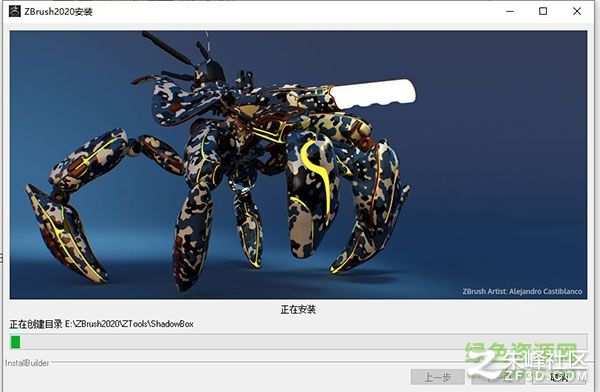Click the InstallBuilder label
The height and width of the screenshot is (392, 600).
pos(27,363)
